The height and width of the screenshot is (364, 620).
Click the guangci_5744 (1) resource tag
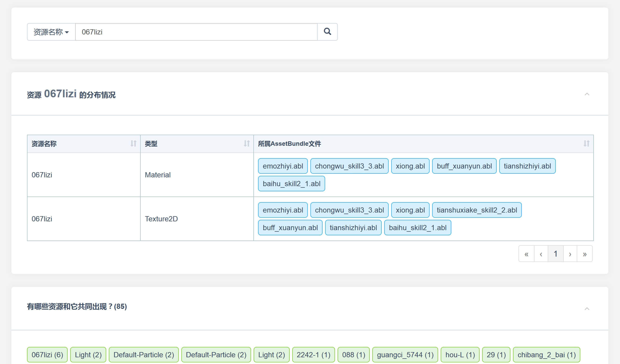pyautogui.click(x=405, y=355)
